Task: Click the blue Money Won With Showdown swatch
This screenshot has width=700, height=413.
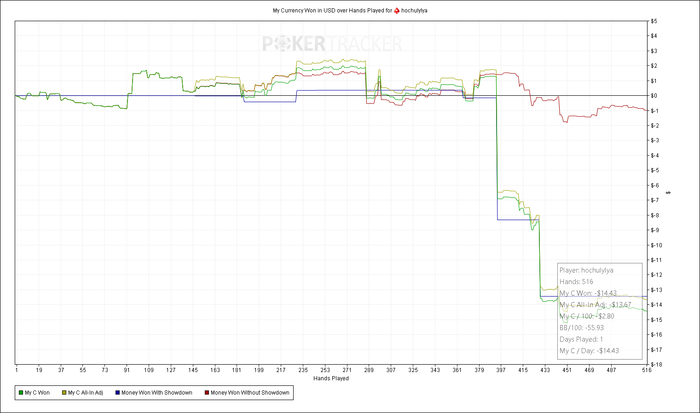Action: pos(117,393)
